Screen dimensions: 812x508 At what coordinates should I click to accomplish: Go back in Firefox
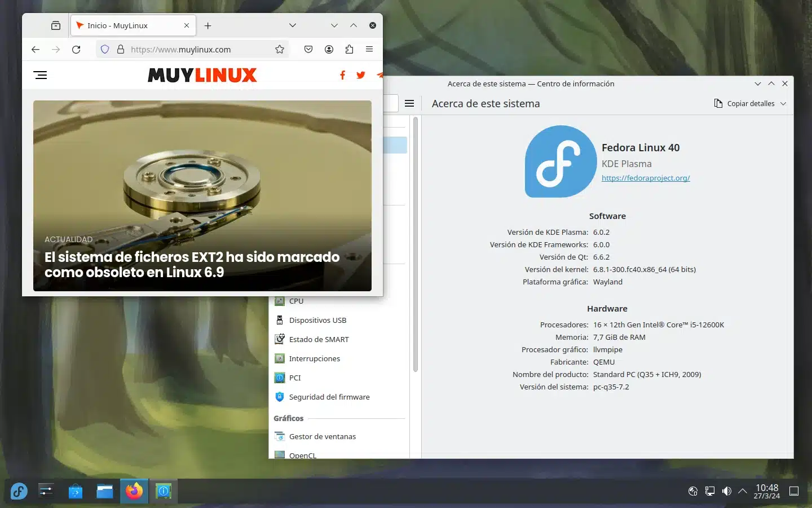click(36, 50)
